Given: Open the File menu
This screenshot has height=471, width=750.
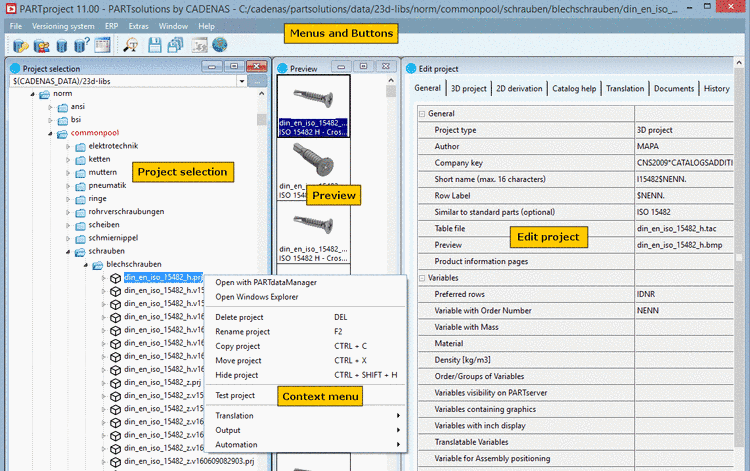Looking at the screenshot, I should (16, 26).
